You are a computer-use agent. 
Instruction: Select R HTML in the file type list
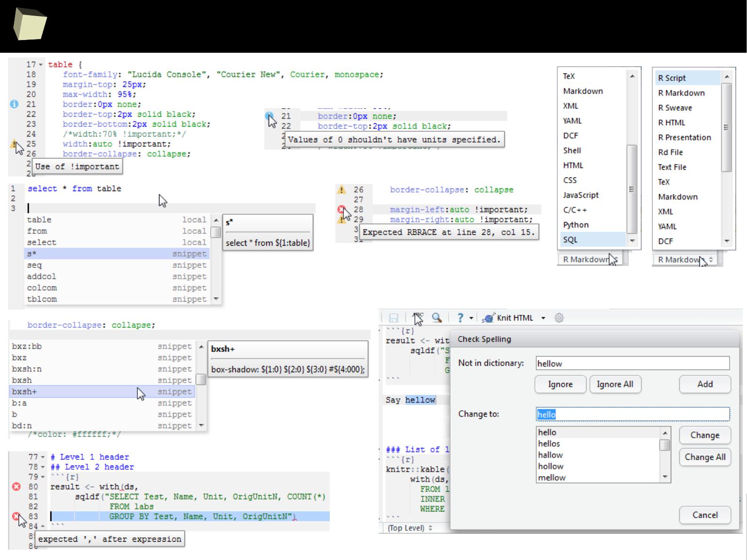[x=687, y=122]
